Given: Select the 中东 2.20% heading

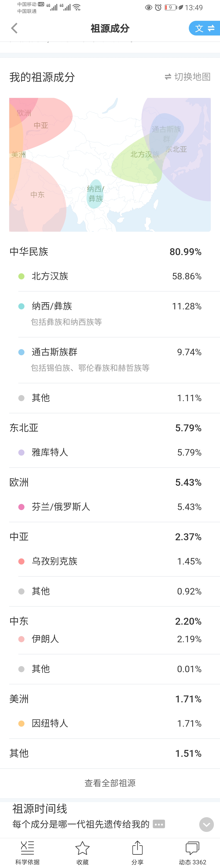Looking at the screenshot, I should tap(105, 621).
